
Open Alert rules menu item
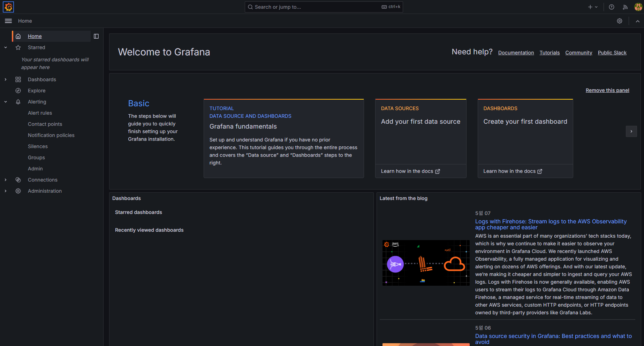(x=40, y=113)
